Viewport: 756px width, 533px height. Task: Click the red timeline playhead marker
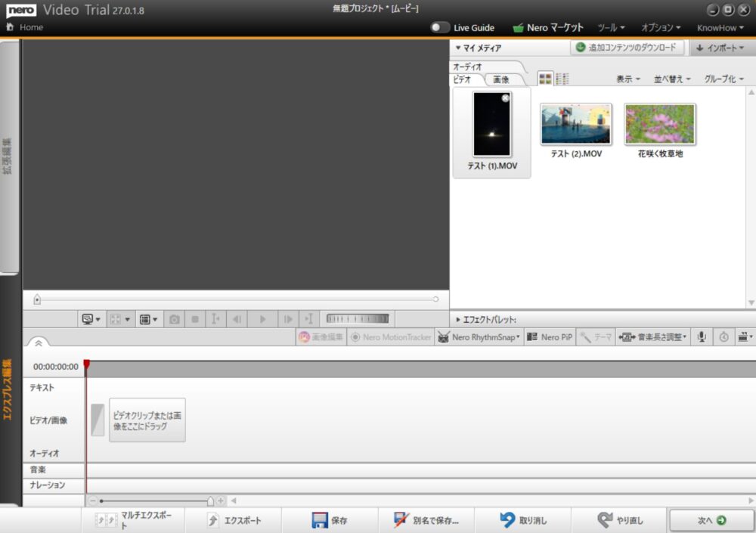coord(86,364)
